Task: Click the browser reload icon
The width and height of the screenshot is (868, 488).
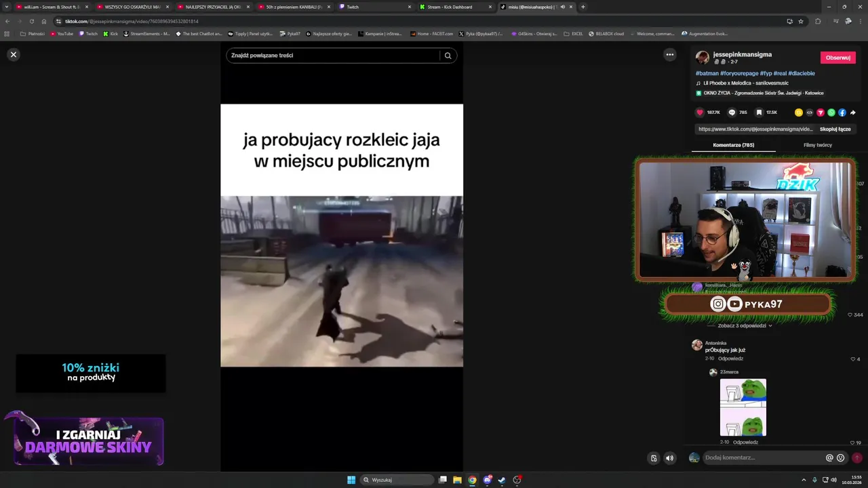Action: tap(31, 21)
